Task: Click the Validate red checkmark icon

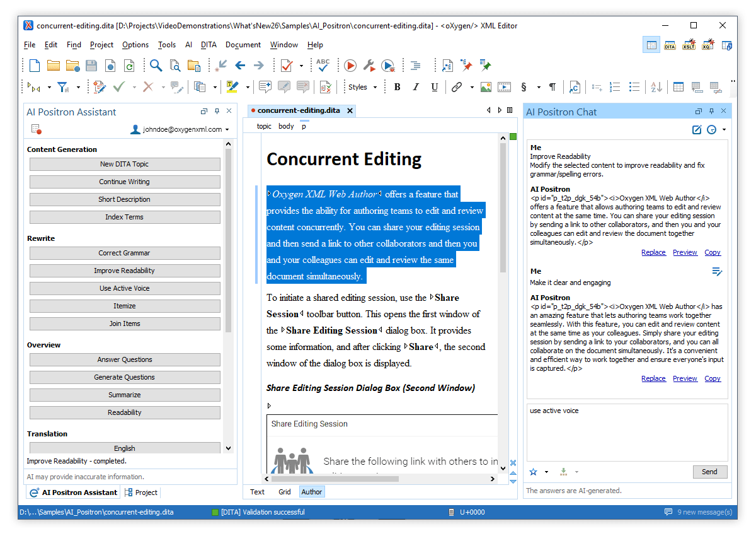Action: (287, 66)
